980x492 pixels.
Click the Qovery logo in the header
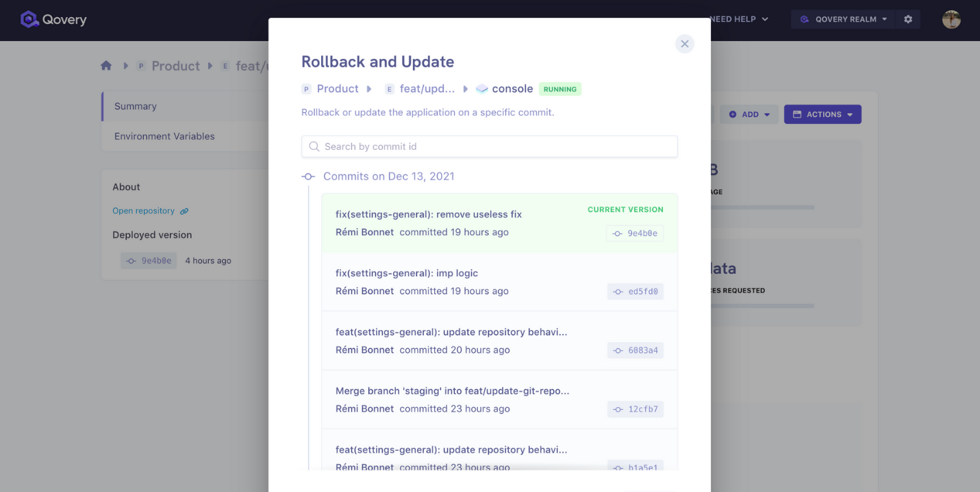coord(53,19)
